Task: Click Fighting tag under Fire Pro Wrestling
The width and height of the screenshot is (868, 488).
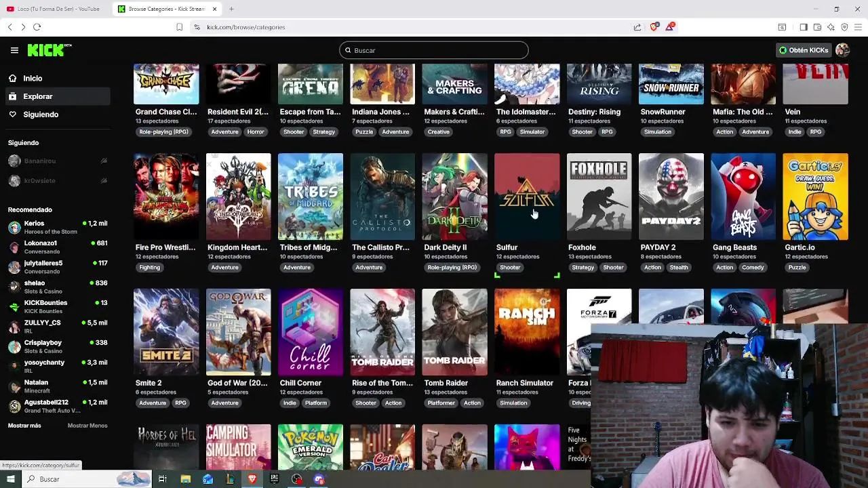Action: click(x=150, y=268)
